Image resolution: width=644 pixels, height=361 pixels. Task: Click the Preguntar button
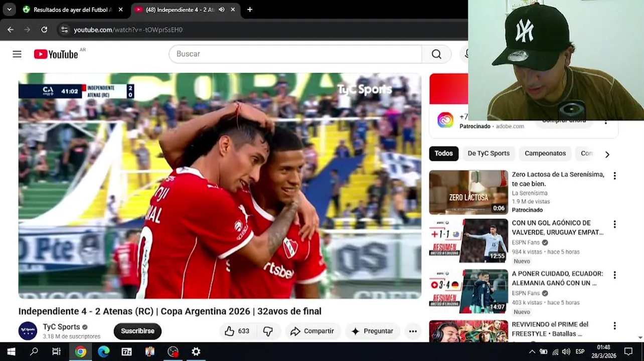[x=372, y=331]
